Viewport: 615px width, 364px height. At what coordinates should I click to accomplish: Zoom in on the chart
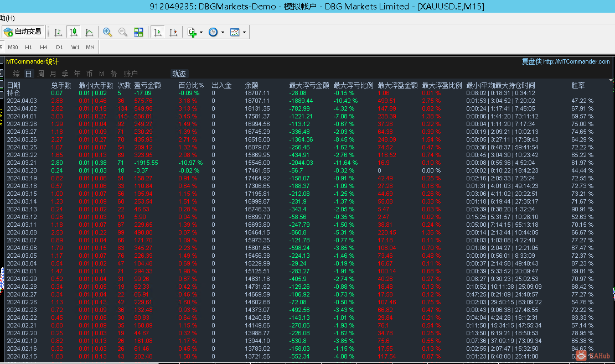[107, 32]
